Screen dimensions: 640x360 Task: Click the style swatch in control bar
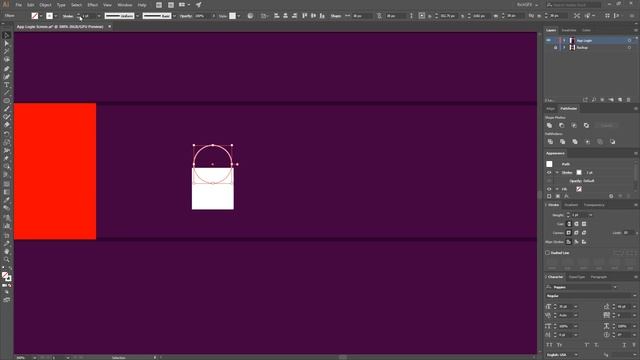tap(232, 16)
